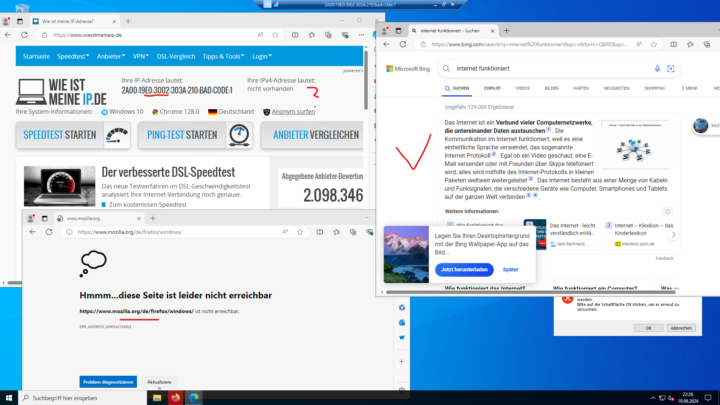Switch to Bing Shopping tab
Image resolution: width=720 pixels, height=405 pixels.
654,88
